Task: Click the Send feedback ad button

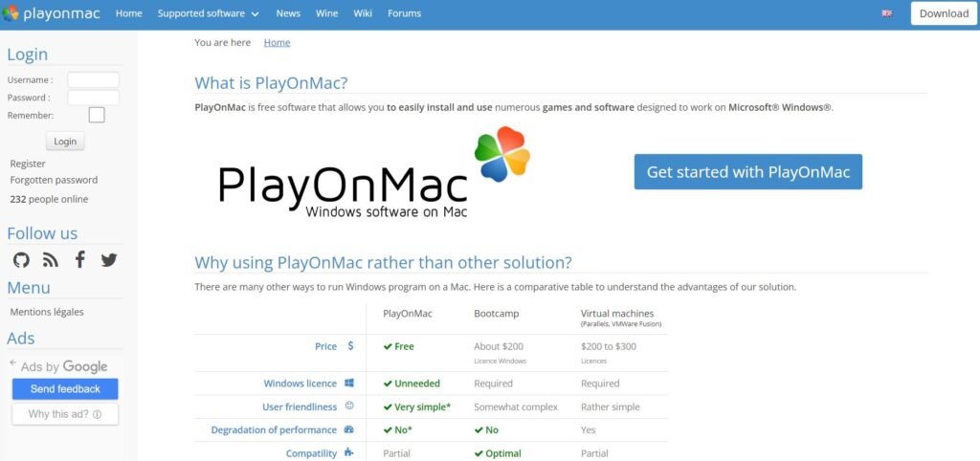Action: click(65, 388)
